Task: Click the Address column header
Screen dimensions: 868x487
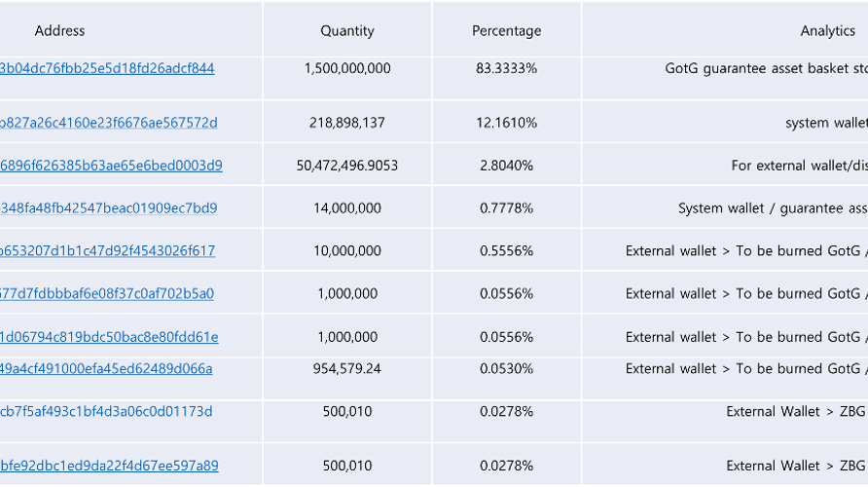Action: pos(59,31)
